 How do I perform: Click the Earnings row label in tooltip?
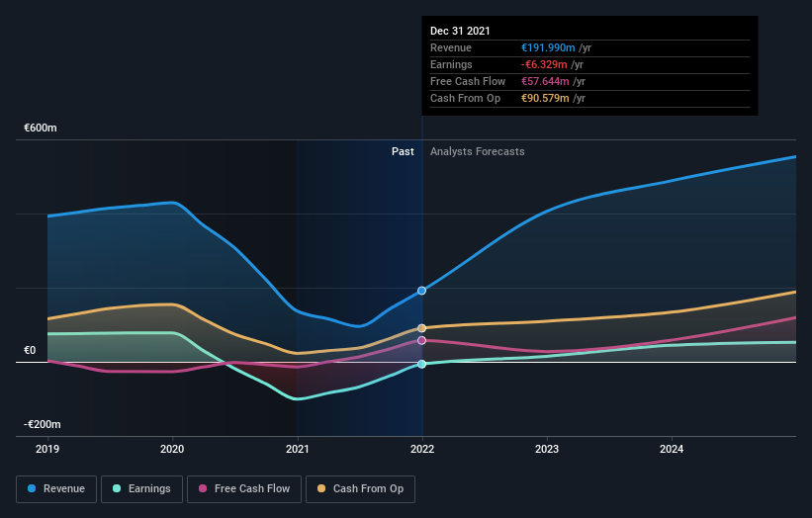(451, 64)
